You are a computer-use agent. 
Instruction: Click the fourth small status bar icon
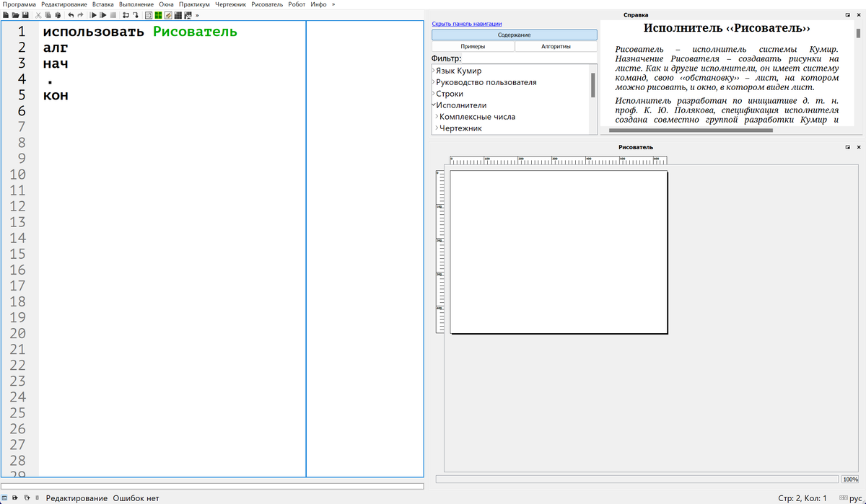(x=37, y=498)
